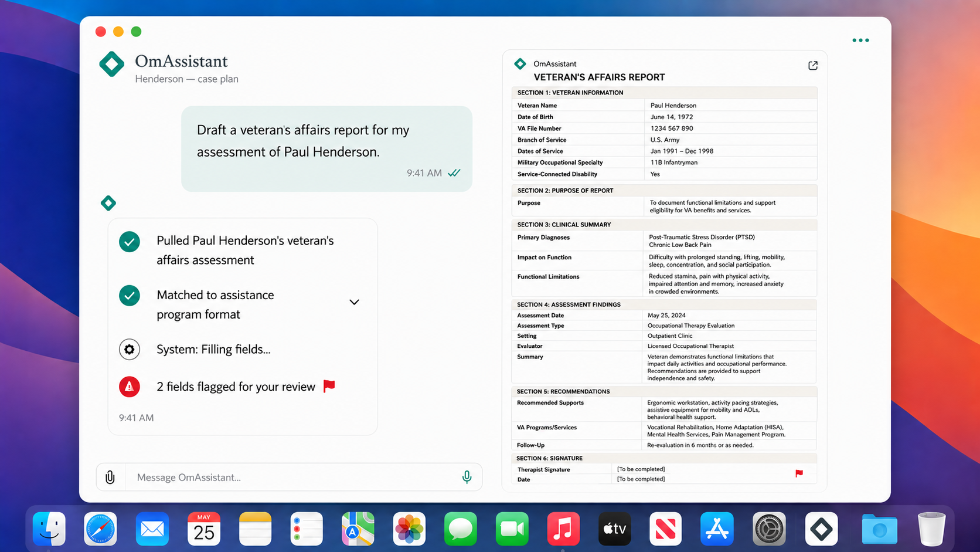Click the VETERAN'S AFFAIRS REPORT title

click(x=599, y=77)
